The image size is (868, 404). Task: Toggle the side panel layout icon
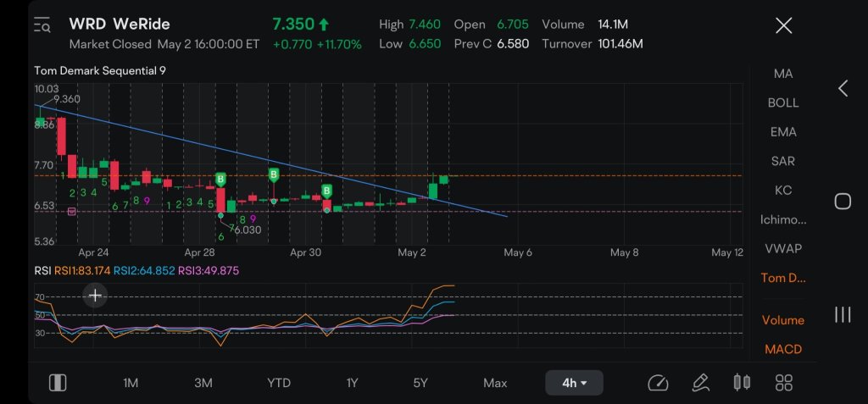pos(58,383)
